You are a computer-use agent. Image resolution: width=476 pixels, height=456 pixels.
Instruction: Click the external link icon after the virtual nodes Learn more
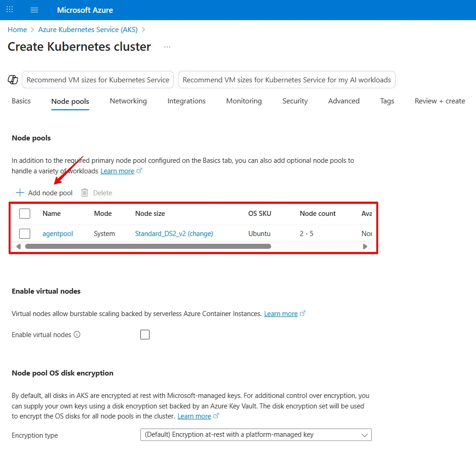click(303, 313)
